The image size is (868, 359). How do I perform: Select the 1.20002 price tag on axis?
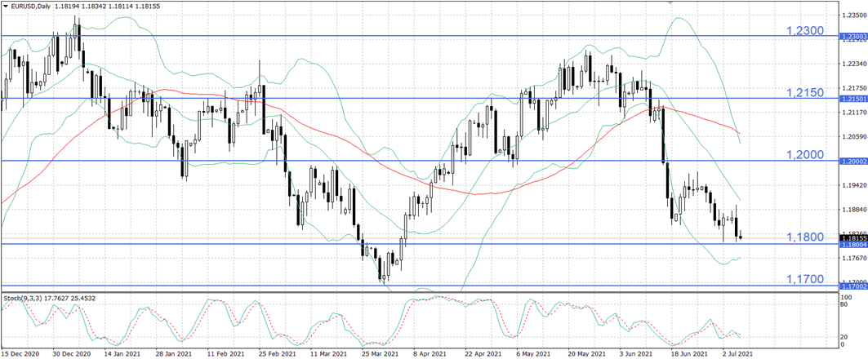852,162
